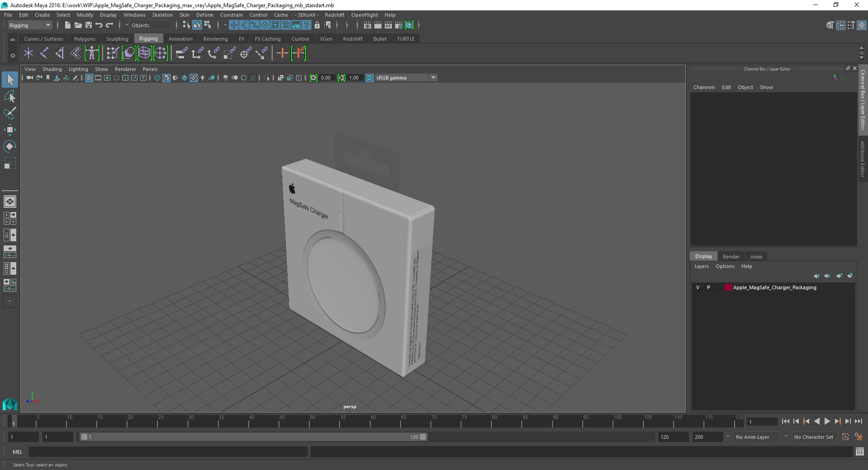Screen dimensions: 868x470
Task: Click the MEL command line input field
Action: pyautogui.click(x=168, y=451)
